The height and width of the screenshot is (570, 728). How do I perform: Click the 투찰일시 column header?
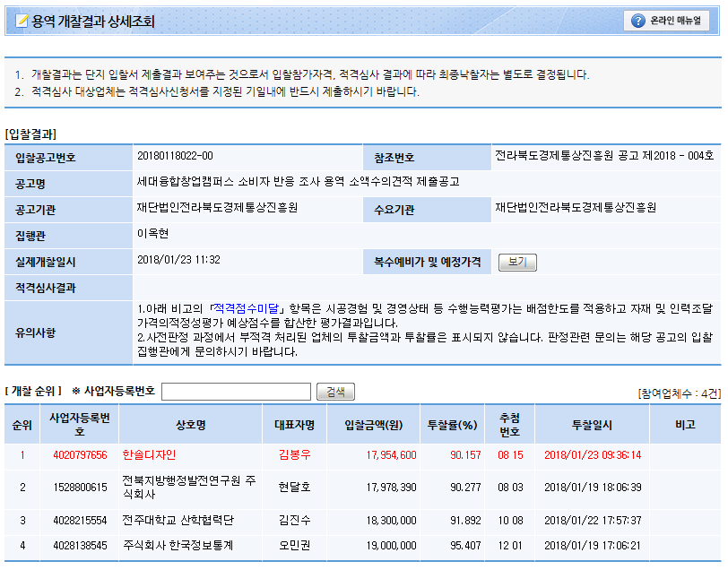[x=592, y=425]
